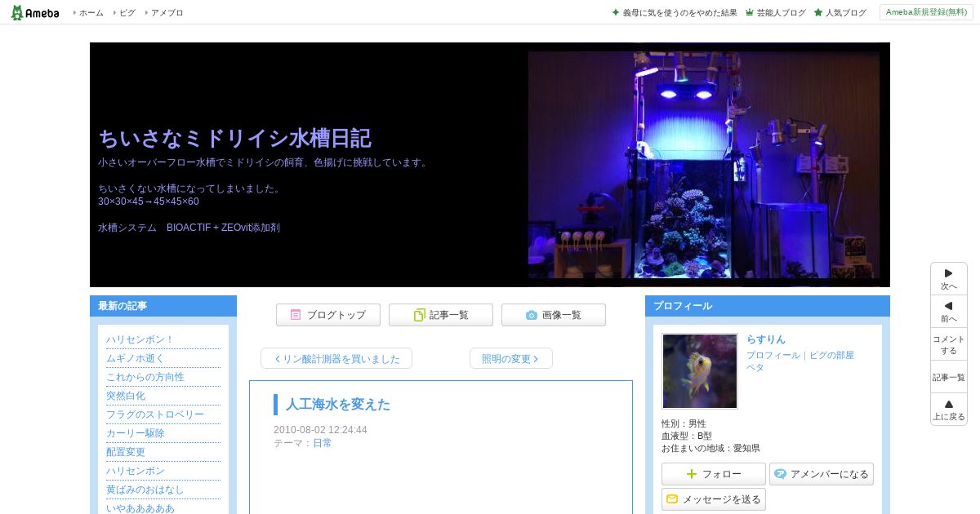Screen dimensions: 980x514
Task: Open 義母に気を使うのをやめた結果 promo link
Action: 679,13
